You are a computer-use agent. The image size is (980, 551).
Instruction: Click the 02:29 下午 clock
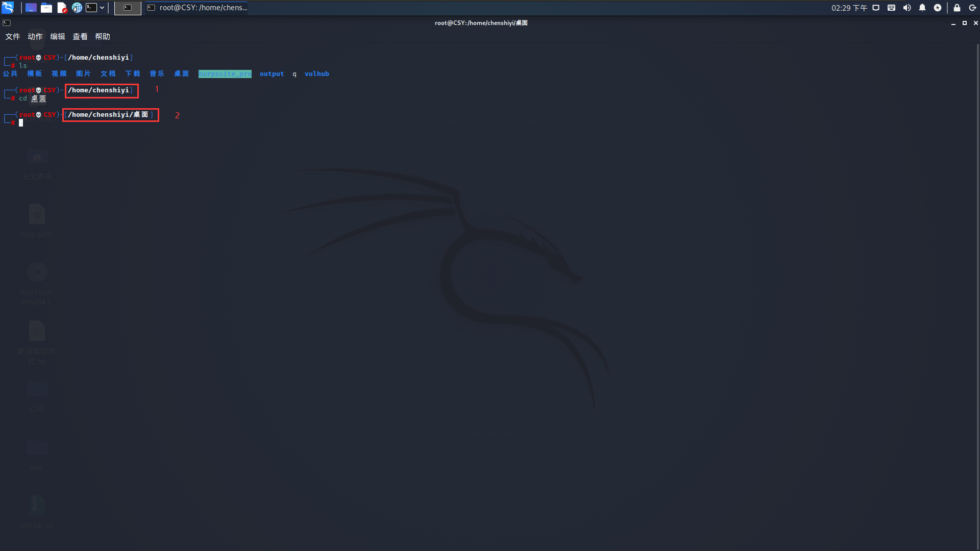click(x=849, y=8)
